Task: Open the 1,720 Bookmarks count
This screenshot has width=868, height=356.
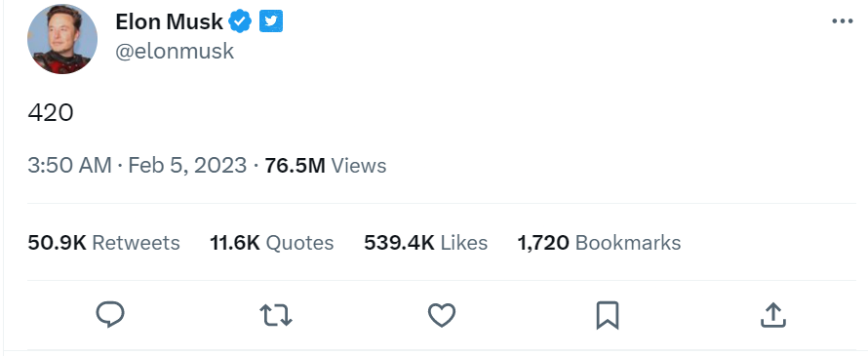Action: [x=599, y=243]
